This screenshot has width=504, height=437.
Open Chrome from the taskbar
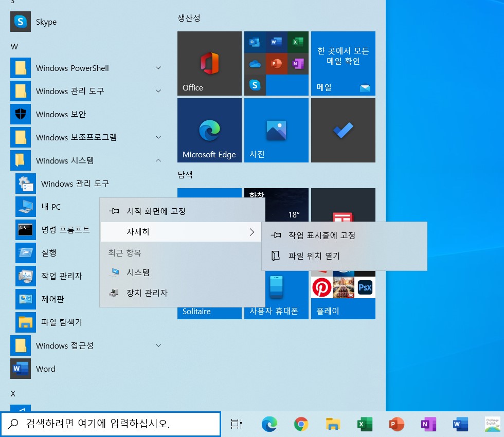tap(301, 424)
